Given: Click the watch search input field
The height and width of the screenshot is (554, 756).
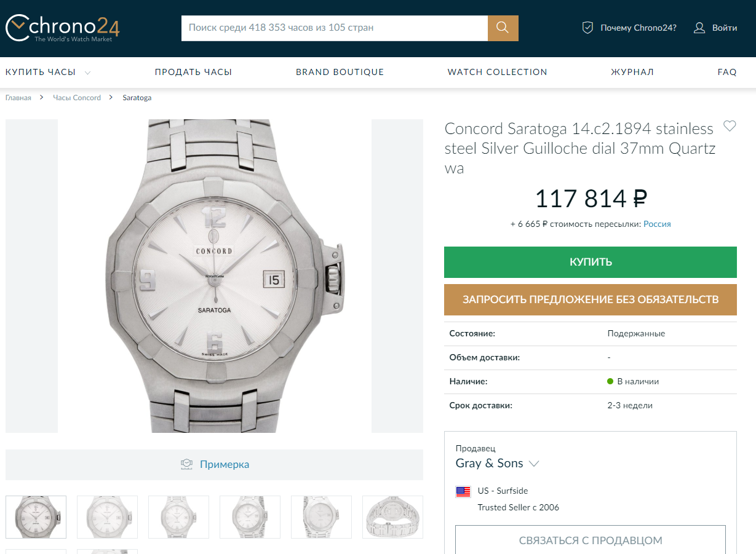Looking at the screenshot, I should click(334, 28).
